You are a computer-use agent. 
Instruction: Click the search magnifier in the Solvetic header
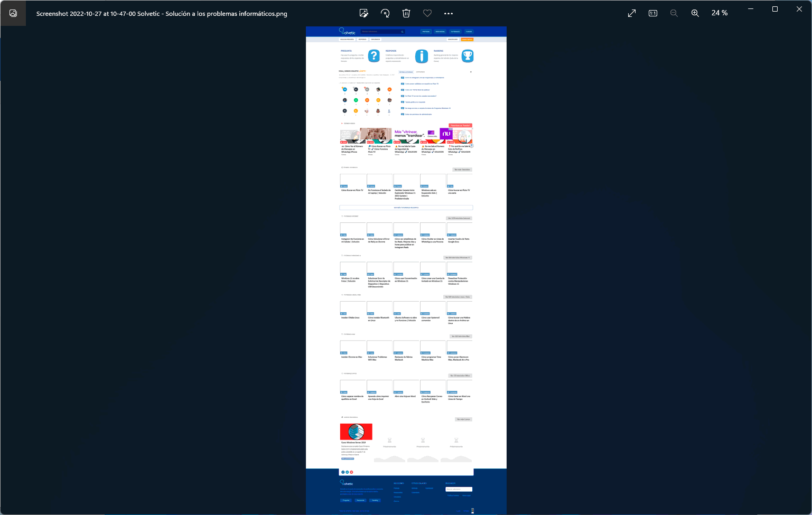point(402,31)
